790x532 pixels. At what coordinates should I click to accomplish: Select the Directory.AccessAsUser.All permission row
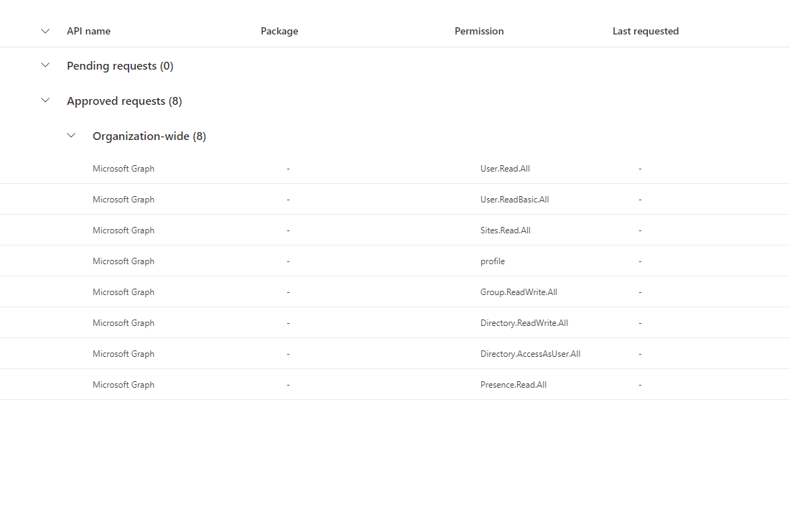530,353
